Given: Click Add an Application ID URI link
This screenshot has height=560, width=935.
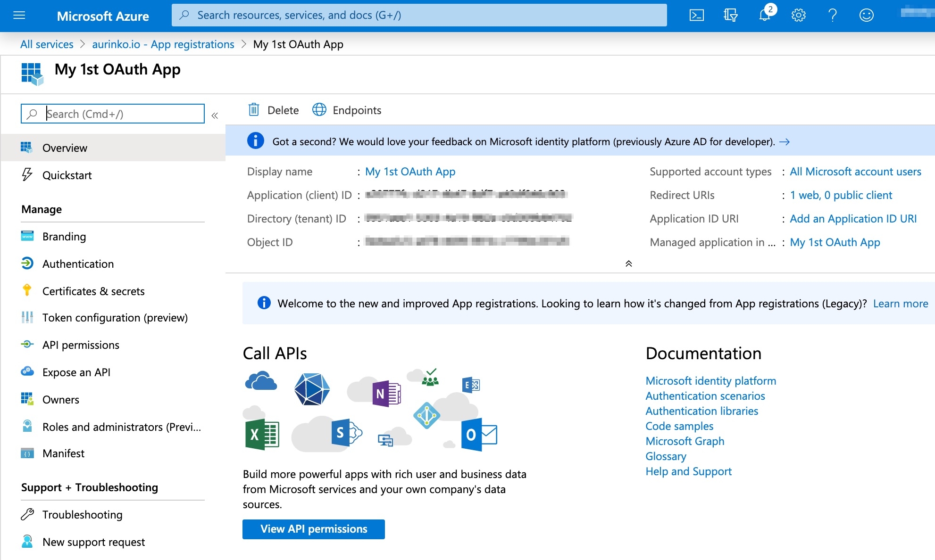Looking at the screenshot, I should 853,218.
